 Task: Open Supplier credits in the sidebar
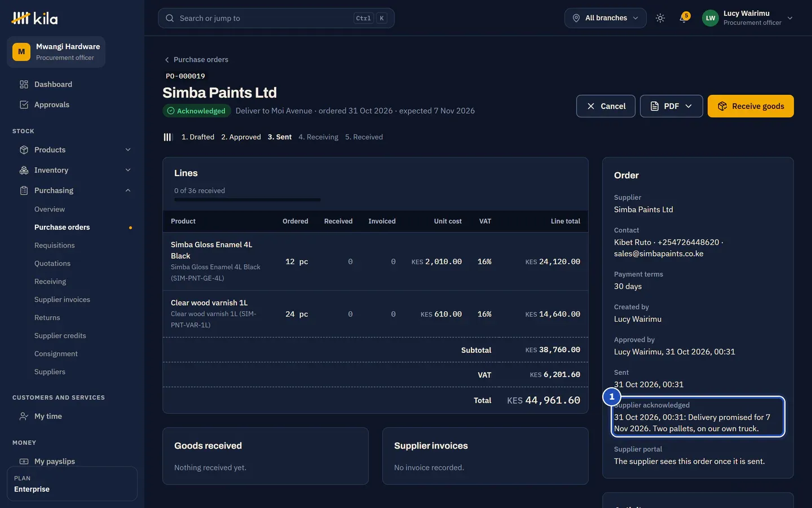point(60,336)
